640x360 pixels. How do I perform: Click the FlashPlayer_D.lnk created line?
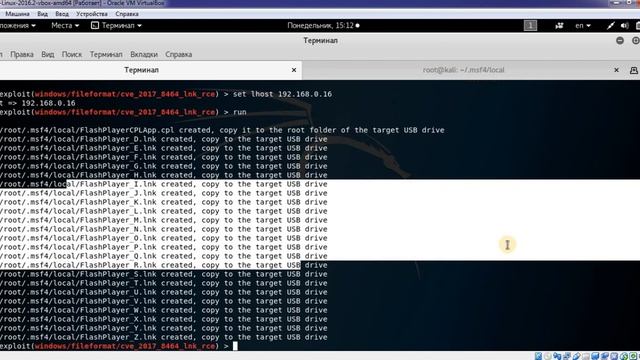tap(163, 139)
